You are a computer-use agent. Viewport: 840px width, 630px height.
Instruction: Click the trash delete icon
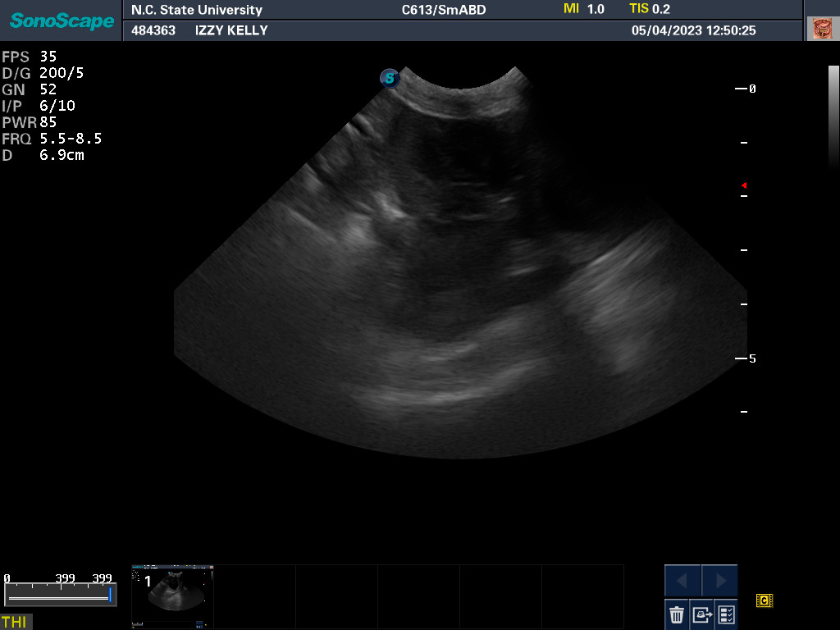677,614
